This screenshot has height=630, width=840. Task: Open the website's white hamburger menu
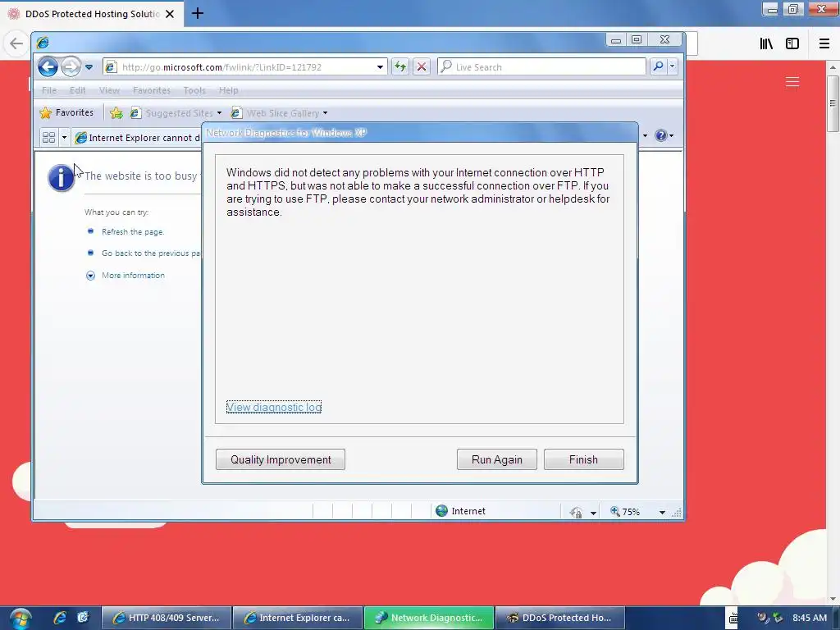pos(792,81)
